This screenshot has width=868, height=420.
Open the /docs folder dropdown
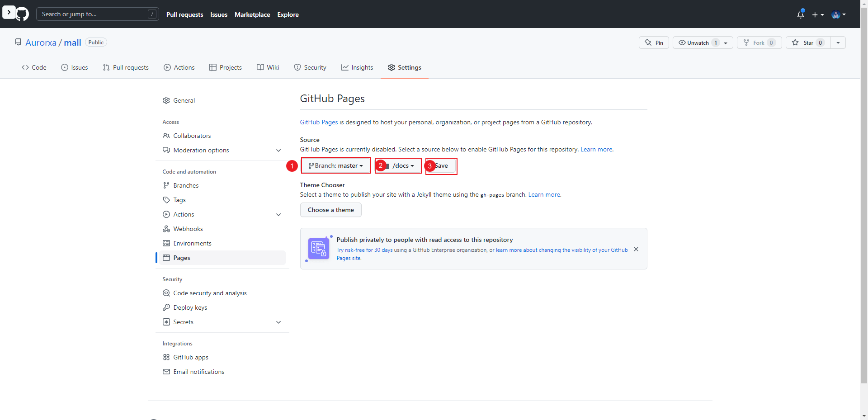pos(400,165)
